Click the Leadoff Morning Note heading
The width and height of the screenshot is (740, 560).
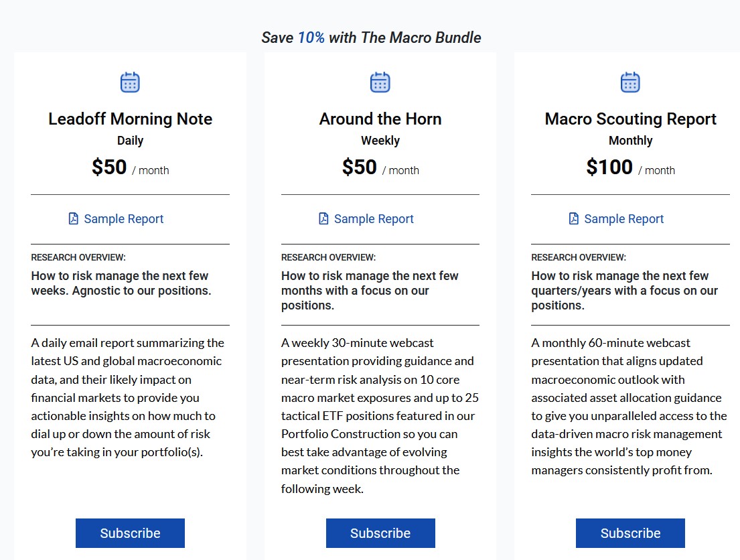point(130,119)
